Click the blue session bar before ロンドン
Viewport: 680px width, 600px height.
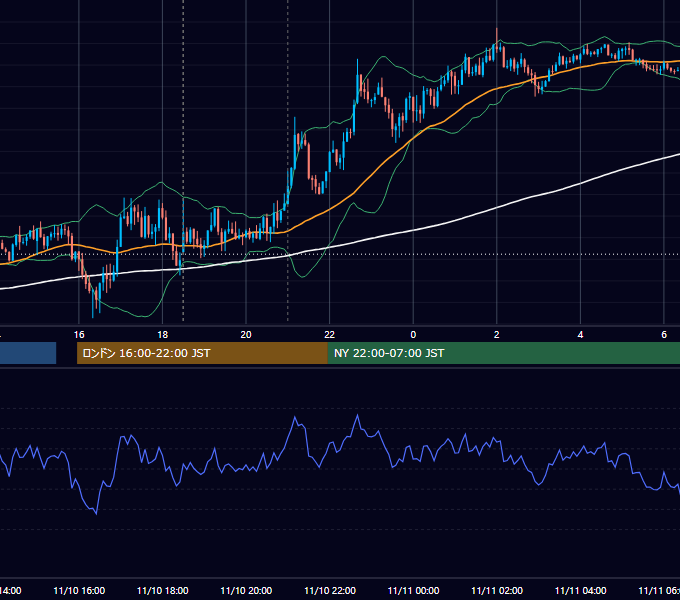click(x=28, y=353)
